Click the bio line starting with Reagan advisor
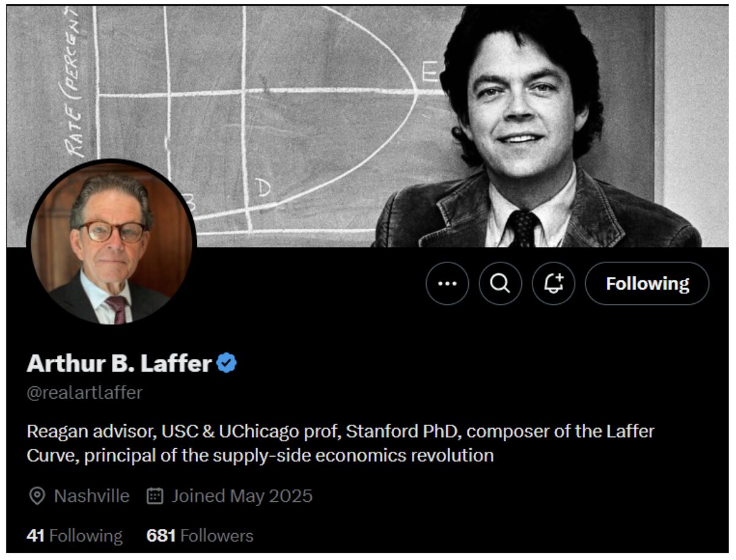The width and height of the screenshot is (736, 560). tap(340, 432)
